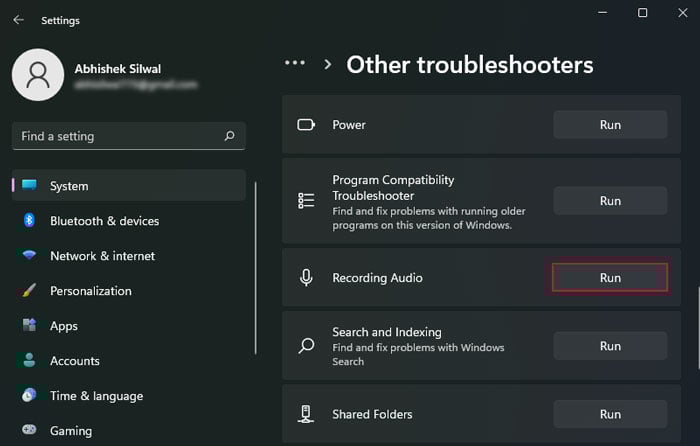Run the Program Compatibility Troubleshooter
This screenshot has width=700, height=446.
(610, 201)
